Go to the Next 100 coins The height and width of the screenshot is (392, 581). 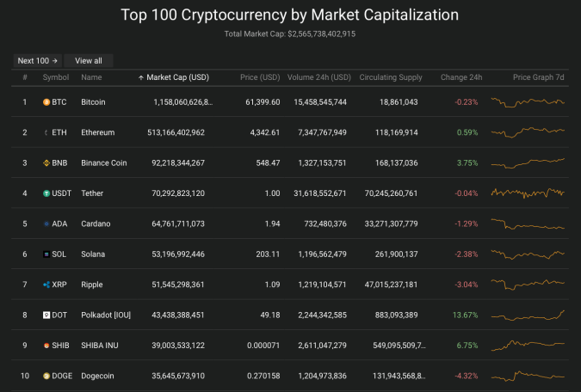(37, 61)
